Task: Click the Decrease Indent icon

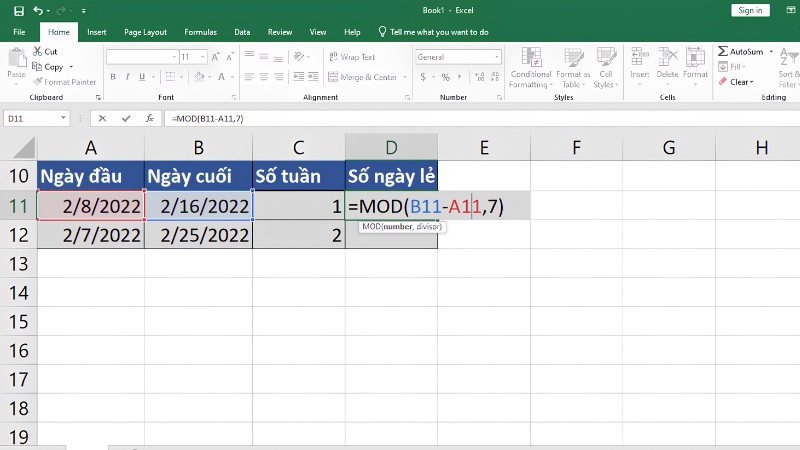Action: 299,77
